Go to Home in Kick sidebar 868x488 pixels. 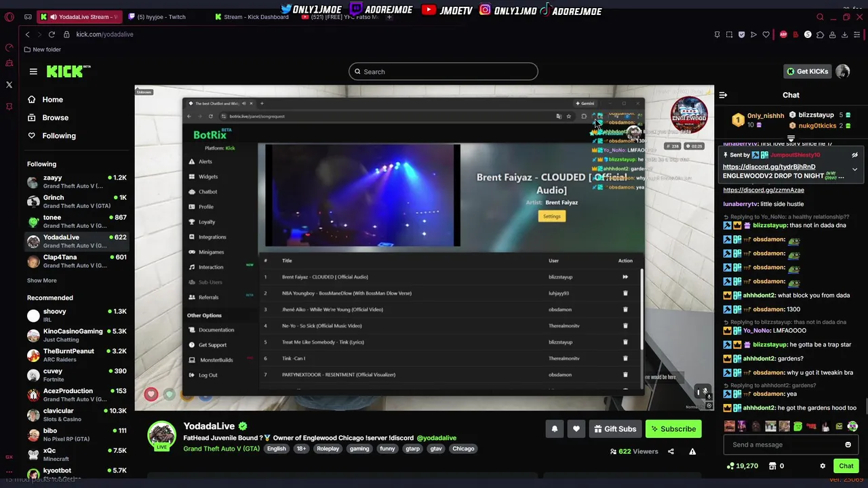point(45,100)
